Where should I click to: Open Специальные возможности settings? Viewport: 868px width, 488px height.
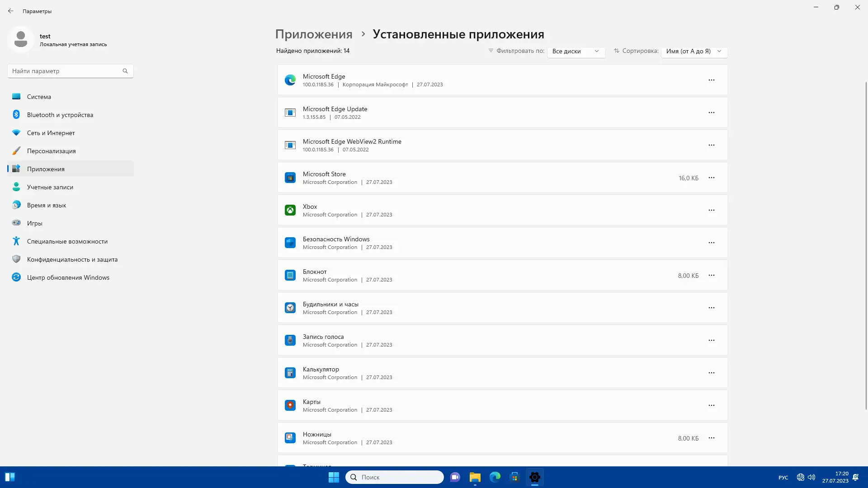[67, 241]
